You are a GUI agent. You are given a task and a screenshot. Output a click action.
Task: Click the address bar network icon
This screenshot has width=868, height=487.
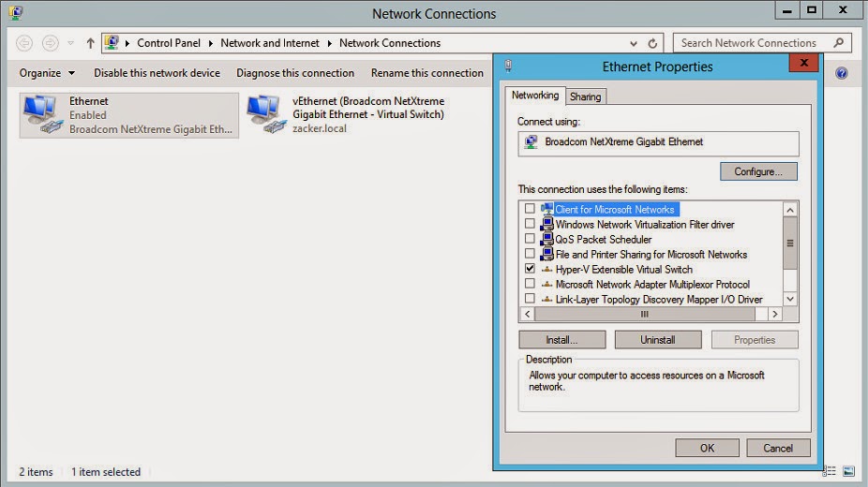112,42
